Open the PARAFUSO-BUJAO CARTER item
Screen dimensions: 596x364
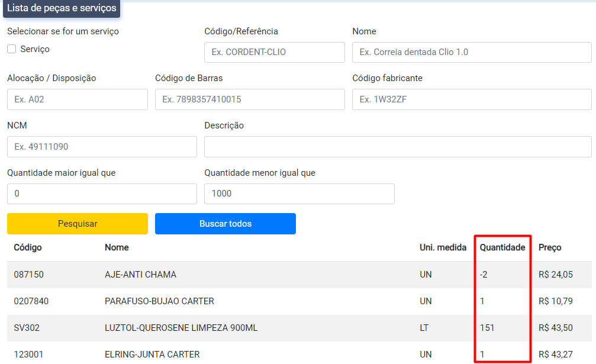(x=159, y=301)
